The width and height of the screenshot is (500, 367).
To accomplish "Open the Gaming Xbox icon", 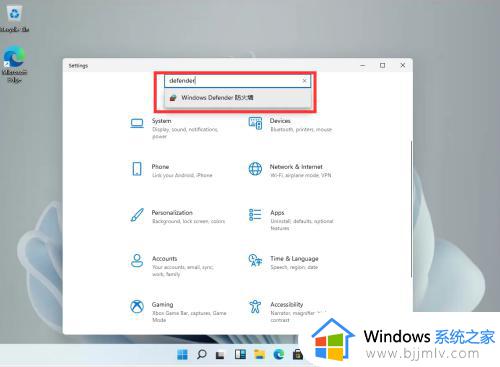I will (x=137, y=306).
